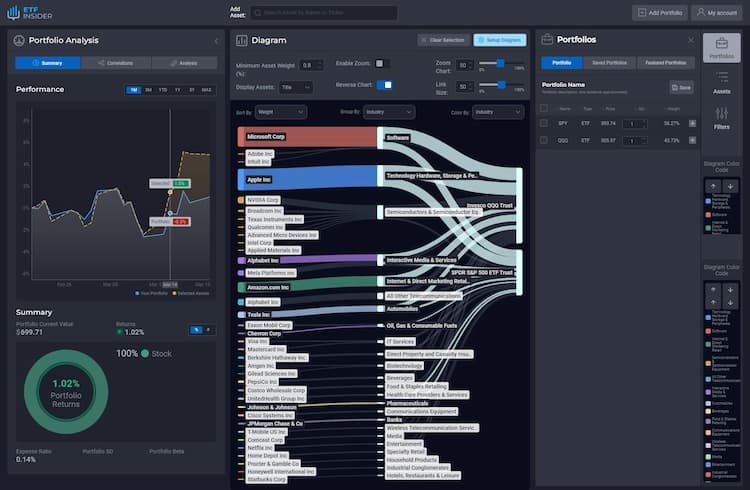The image size is (750, 490).
Task: Click the Portfolio Name heading
Action: pos(563,85)
